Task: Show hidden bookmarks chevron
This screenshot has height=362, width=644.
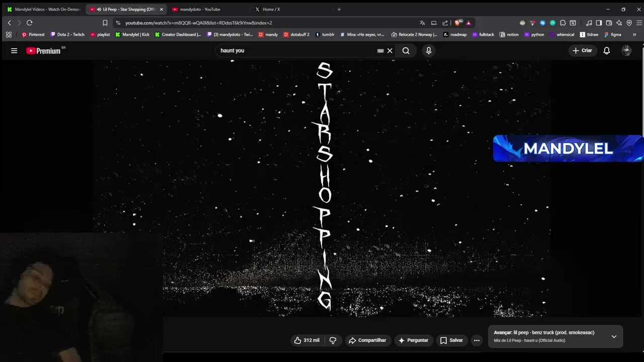Action: click(634, 35)
